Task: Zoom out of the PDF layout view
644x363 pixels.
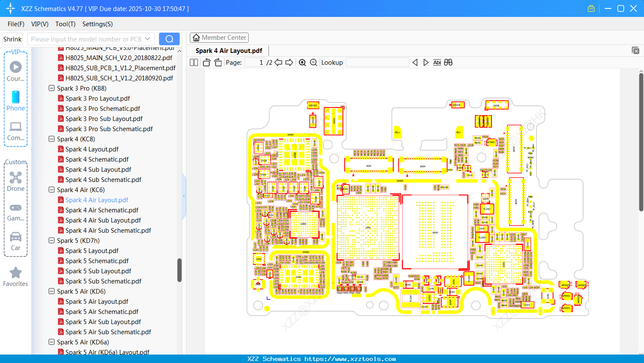Action: [313, 62]
